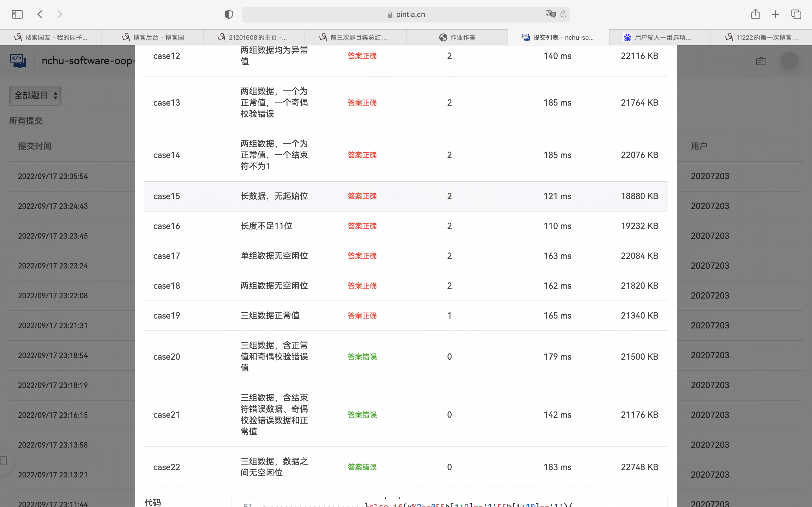
Task: Click the translate page icon
Action: point(550,14)
